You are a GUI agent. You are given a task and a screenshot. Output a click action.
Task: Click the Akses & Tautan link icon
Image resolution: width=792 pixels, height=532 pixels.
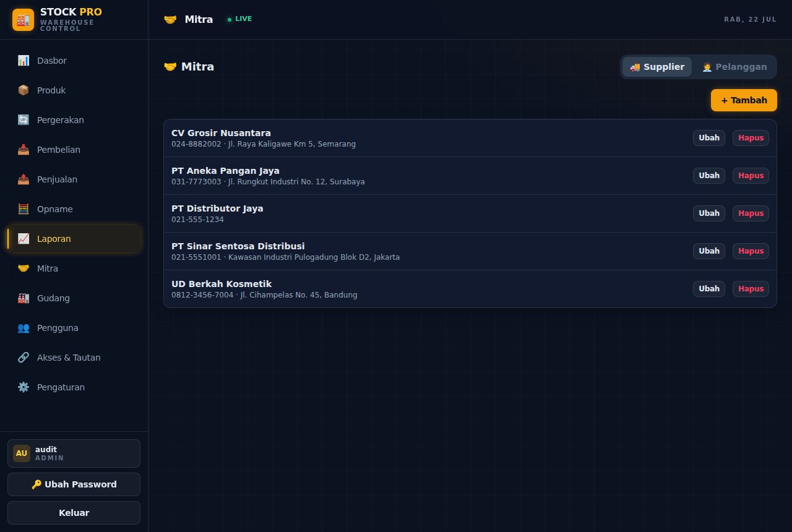pos(24,358)
